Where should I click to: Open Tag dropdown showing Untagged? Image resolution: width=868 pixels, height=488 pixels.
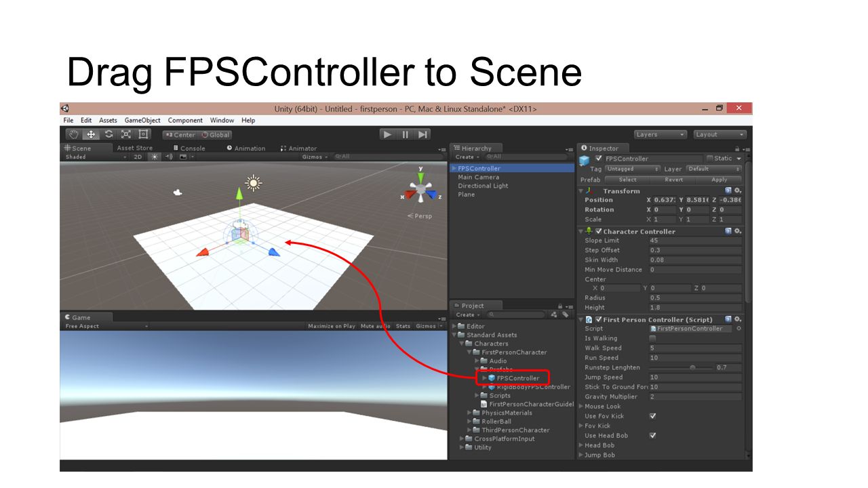(632, 169)
